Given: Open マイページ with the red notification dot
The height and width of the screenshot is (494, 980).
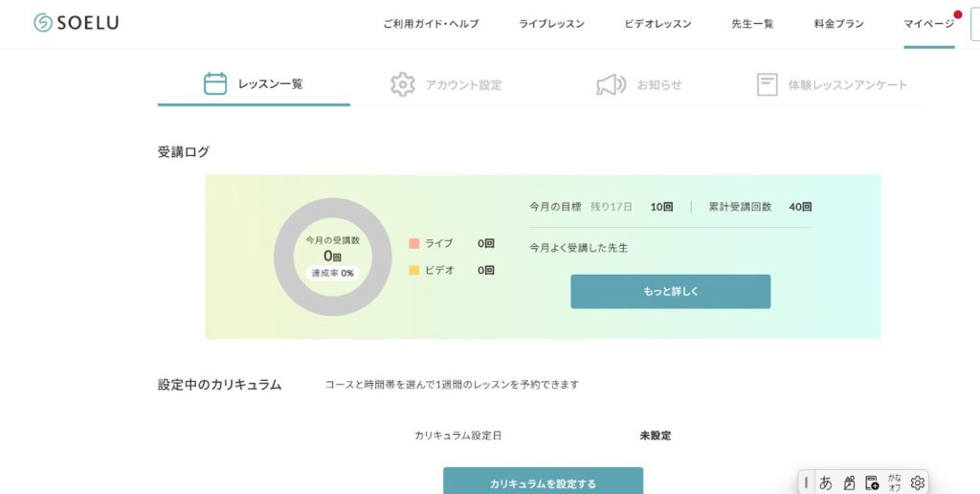Looking at the screenshot, I should [928, 23].
